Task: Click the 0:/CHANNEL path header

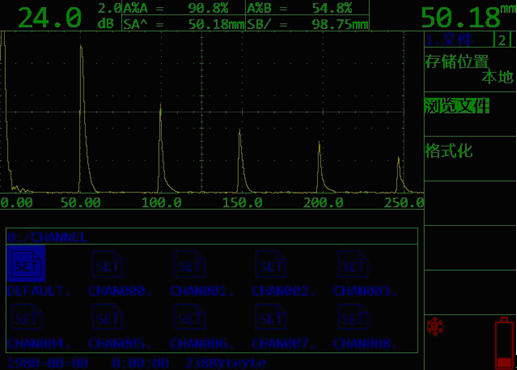Action: point(47,237)
